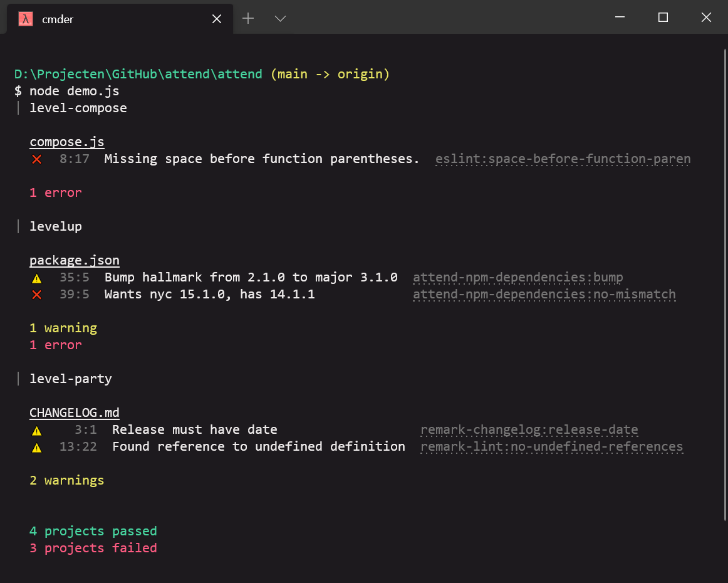The height and width of the screenshot is (583, 728).
Task: Switch to the cmder tab
Action: click(120, 19)
